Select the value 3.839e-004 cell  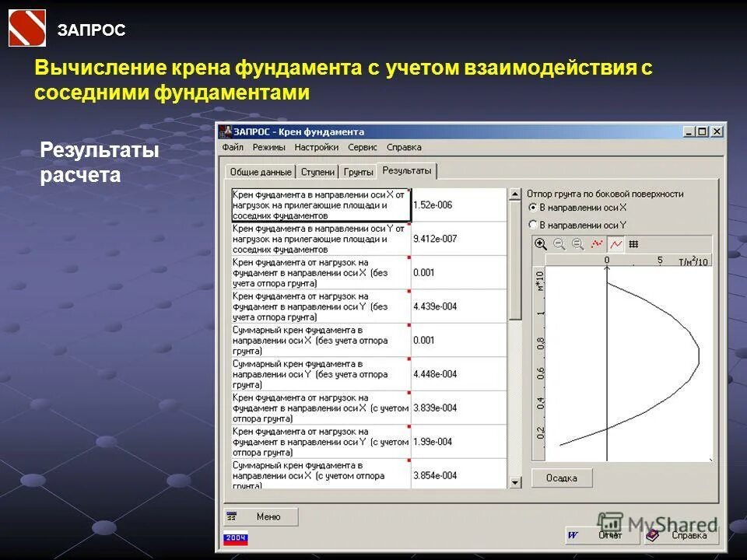tap(459, 408)
